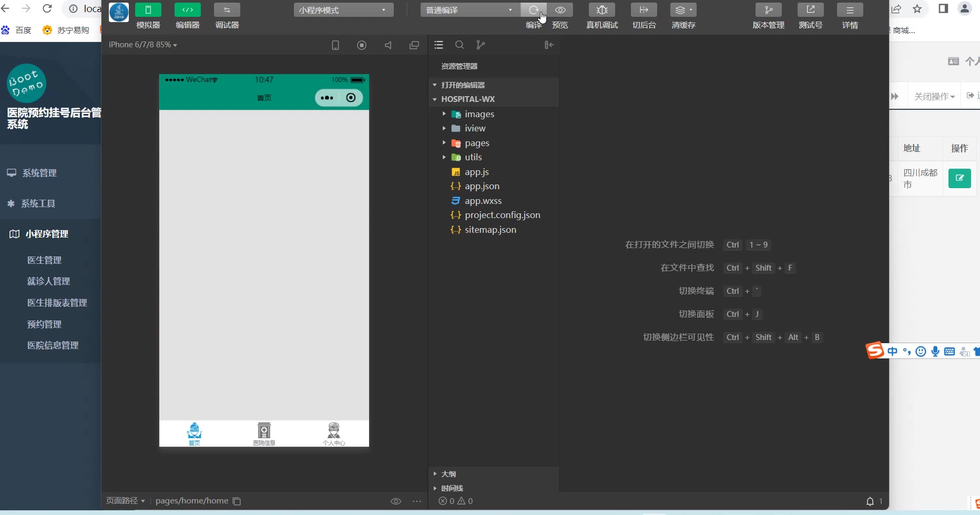
Task: Open the 小程序模式 mode dropdown
Action: (343, 10)
